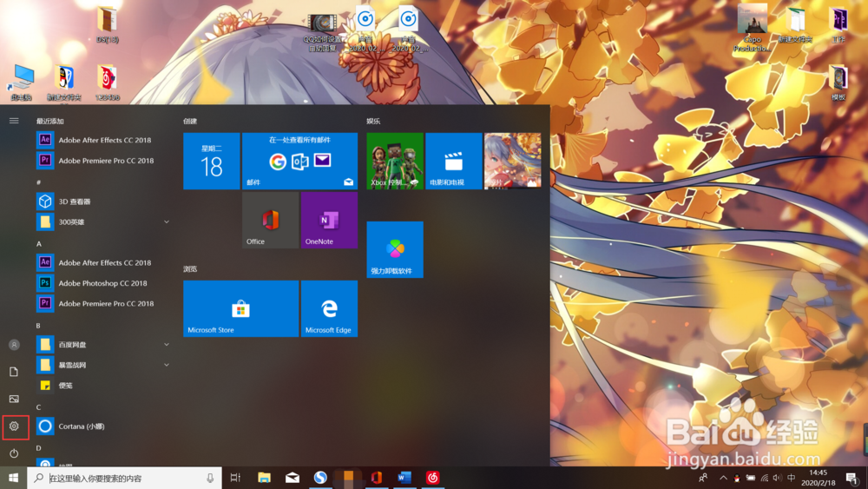Expand the Start menu hamburger button
This screenshot has height=489, width=868.
click(14, 121)
